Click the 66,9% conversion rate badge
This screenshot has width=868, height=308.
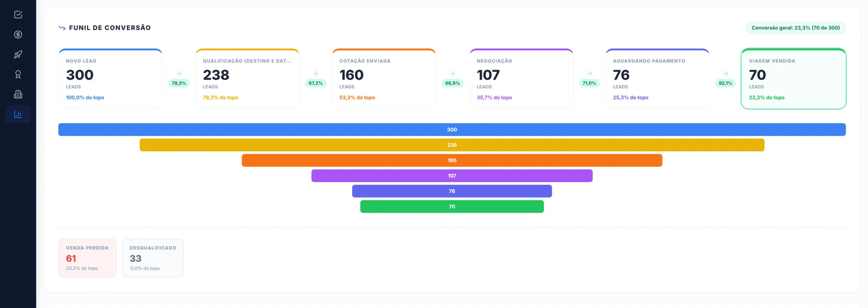click(x=452, y=83)
